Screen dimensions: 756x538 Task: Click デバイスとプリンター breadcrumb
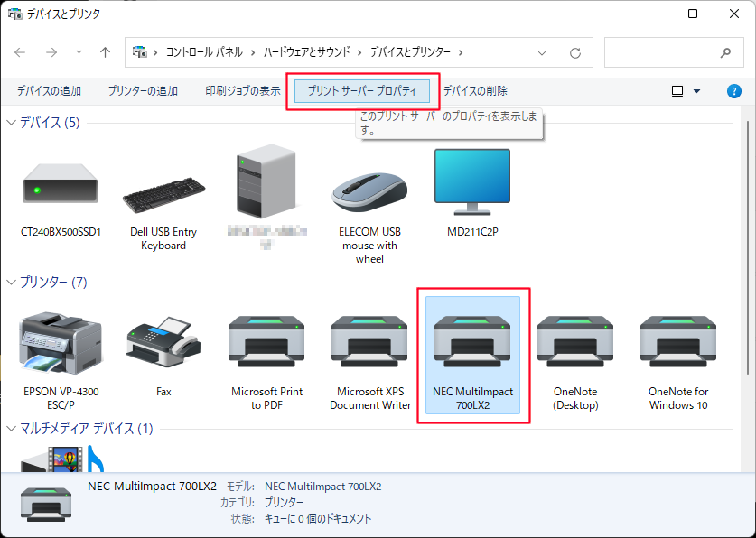[x=410, y=52]
